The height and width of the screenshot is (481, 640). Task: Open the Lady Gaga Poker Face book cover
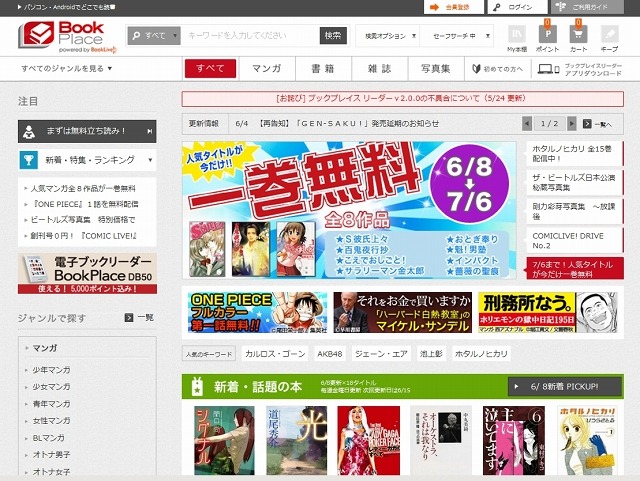(x=369, y=440)
